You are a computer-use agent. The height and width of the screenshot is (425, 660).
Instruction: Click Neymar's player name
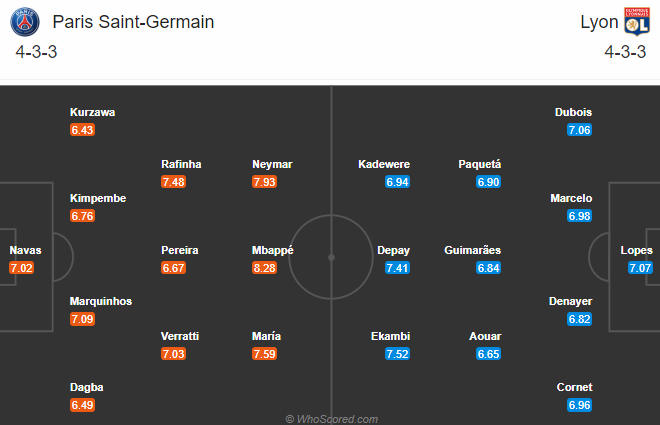pyautogui.click(x=273, y=164)
